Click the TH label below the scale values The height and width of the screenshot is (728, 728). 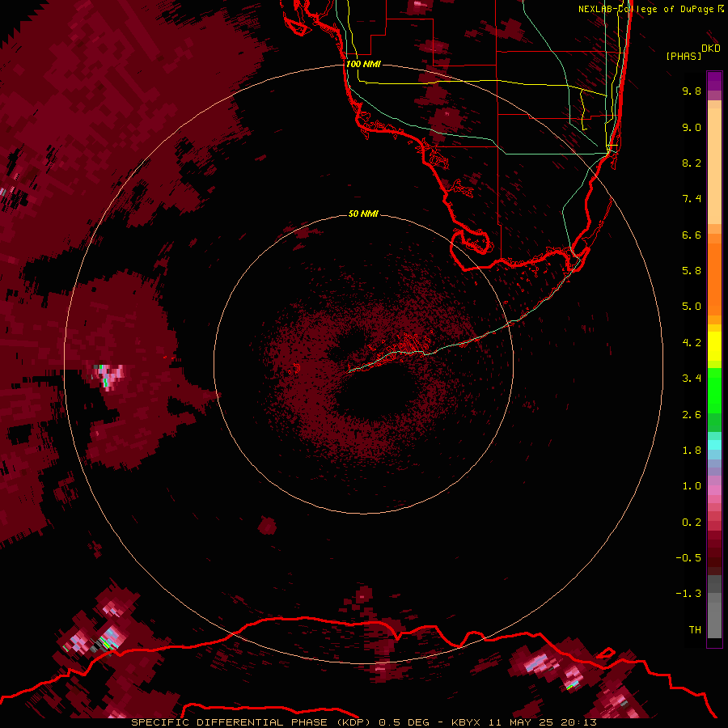coord(695,630)
